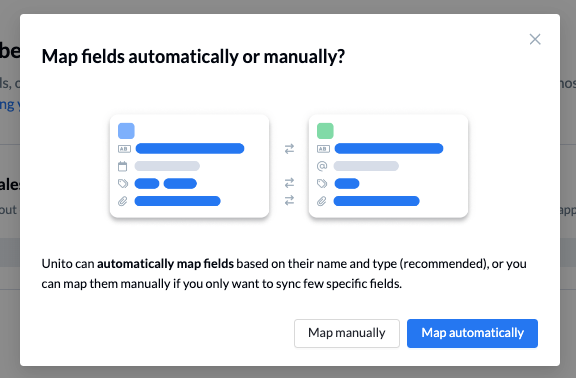Click the tag icon in left card
This screenshot has width=576, height=378.
[x=123, y=183]
